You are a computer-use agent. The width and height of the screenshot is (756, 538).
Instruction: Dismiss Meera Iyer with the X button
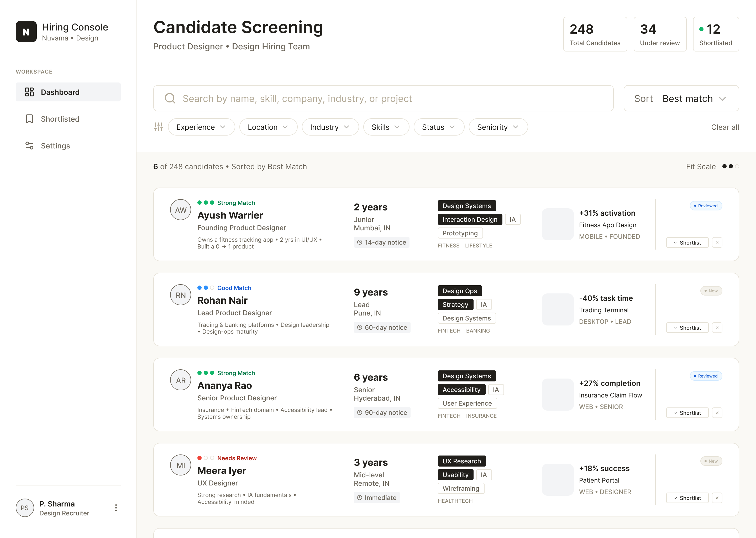click(717, 498)
